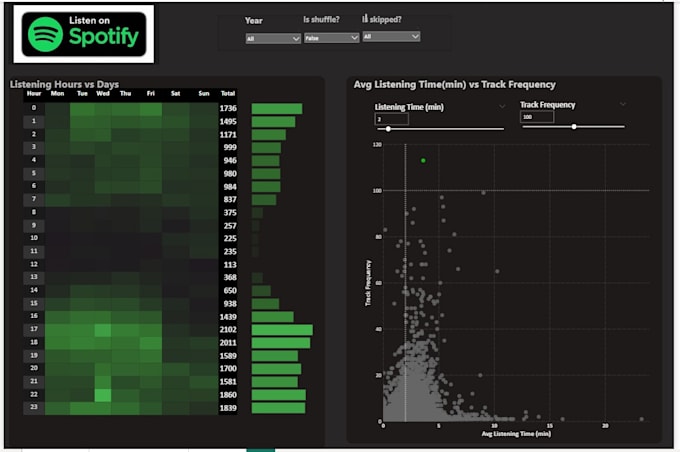This screenshot has height=452, width=680.
Task: Click the Track Frequency slider handle
Action: coord(574,127)
